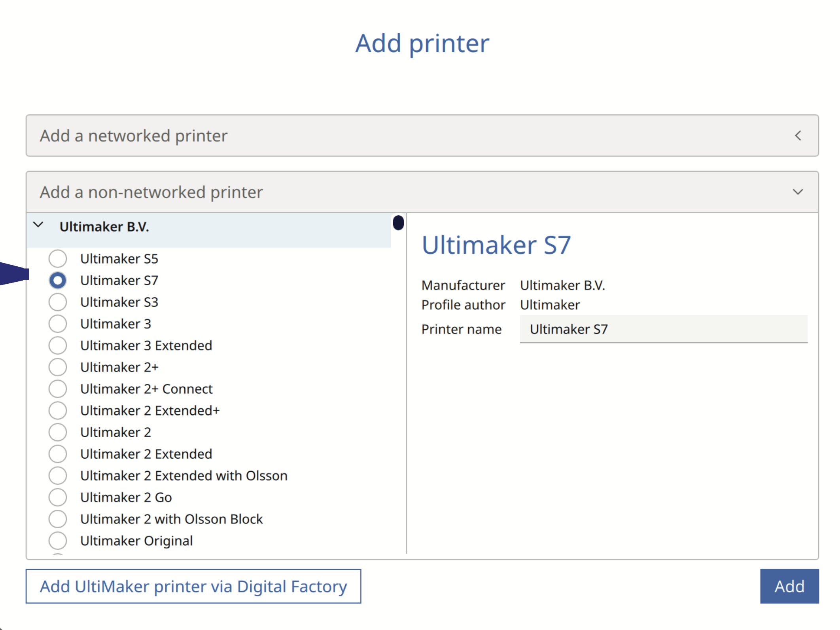The height and width of the screenshot is (630, 840).
Task: Expand the networked printer section chevron
Action: 798,136
